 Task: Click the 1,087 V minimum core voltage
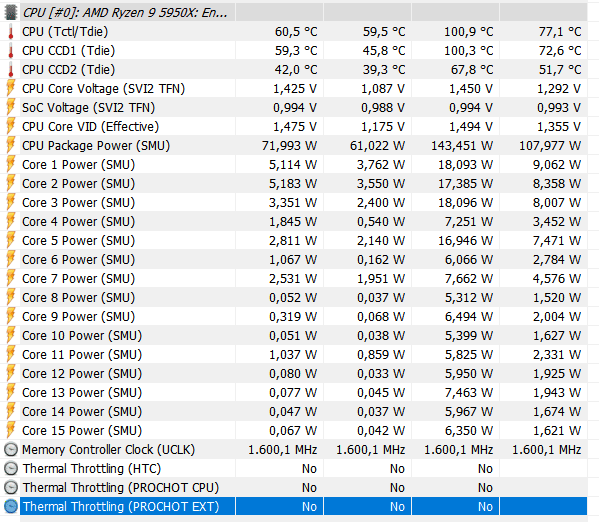383,88
